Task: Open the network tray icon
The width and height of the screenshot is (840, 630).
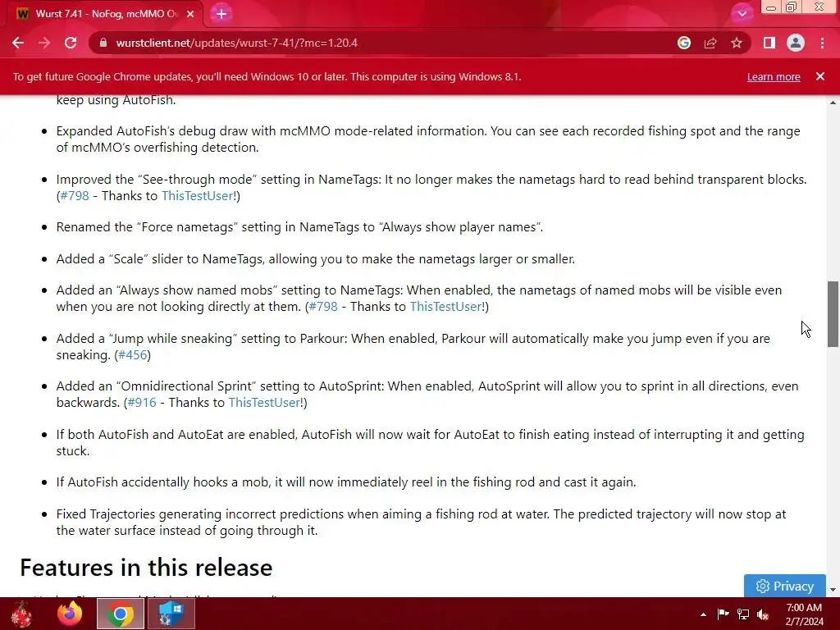Action: pyautogui.click(x=743, y=614)
